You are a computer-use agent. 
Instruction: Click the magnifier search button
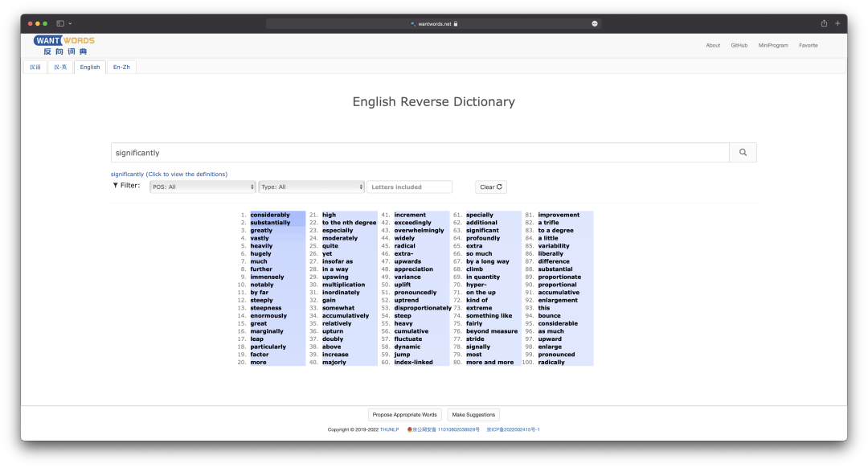743,152
